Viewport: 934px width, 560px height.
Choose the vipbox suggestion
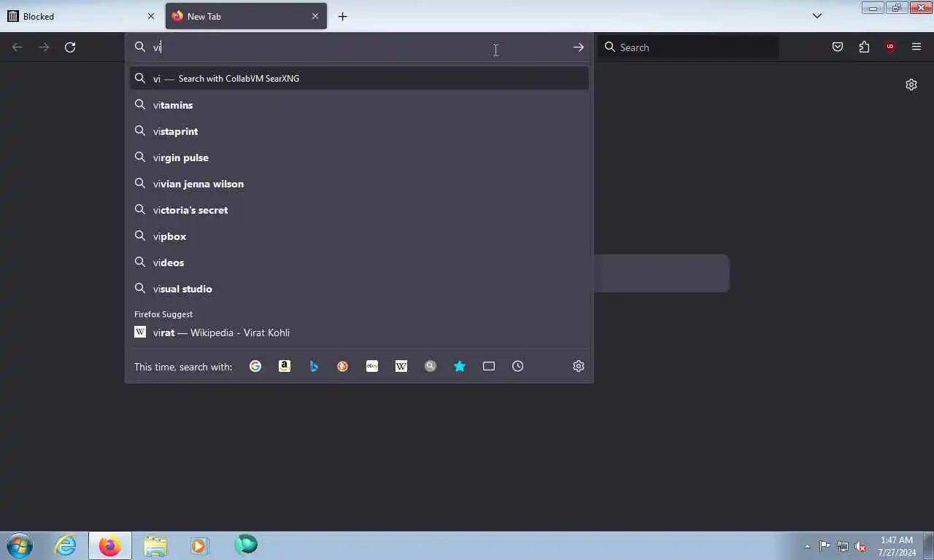tap(359, 236)
